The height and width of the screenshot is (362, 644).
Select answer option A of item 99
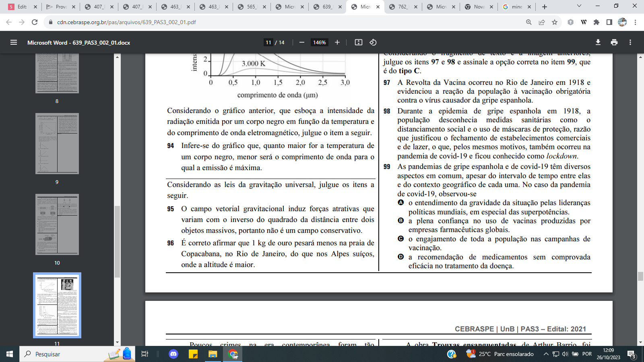pos(401,203)
